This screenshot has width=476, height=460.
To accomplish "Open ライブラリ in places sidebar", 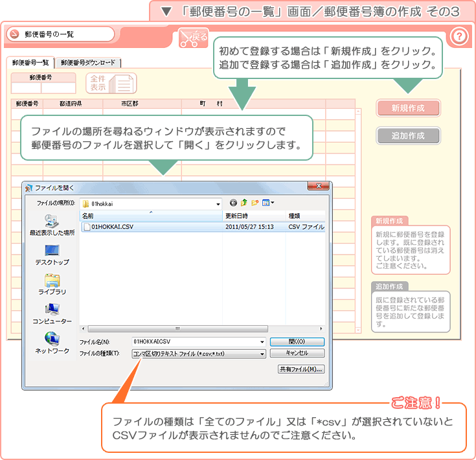I will 52,284.
